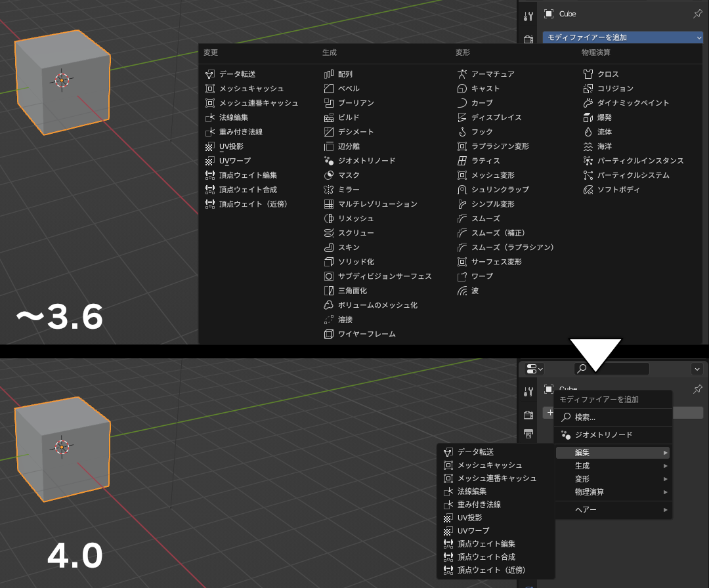Expand the 編集 submenu

[612, 452]
